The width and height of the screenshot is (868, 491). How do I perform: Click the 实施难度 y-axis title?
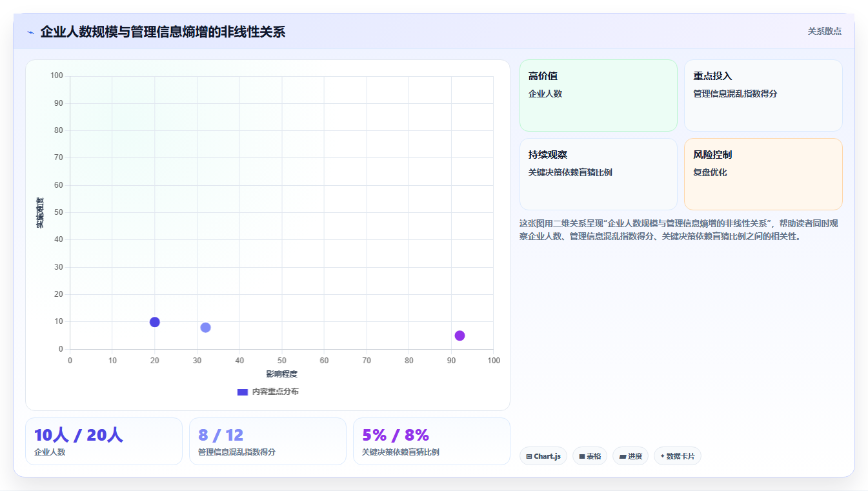[40, 213]
